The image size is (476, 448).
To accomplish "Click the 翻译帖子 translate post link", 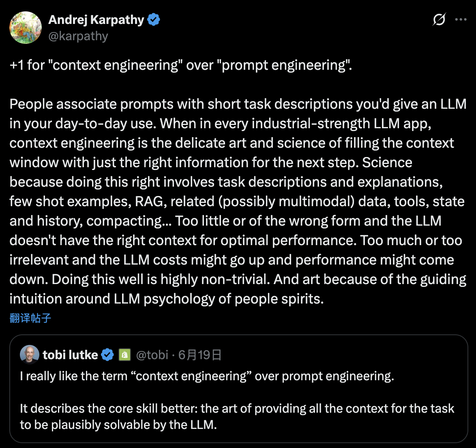I will click(30, 318).
